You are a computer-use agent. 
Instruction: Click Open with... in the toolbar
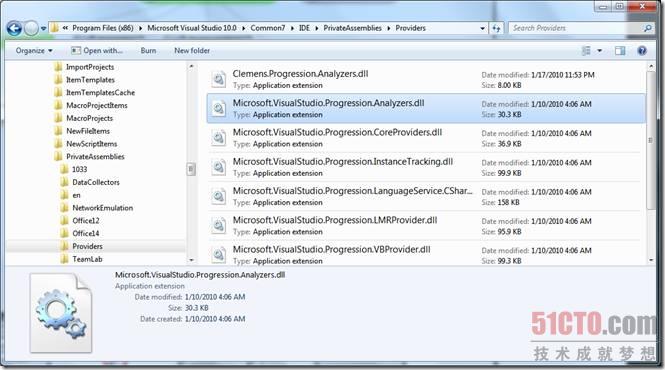coord(97,50)
